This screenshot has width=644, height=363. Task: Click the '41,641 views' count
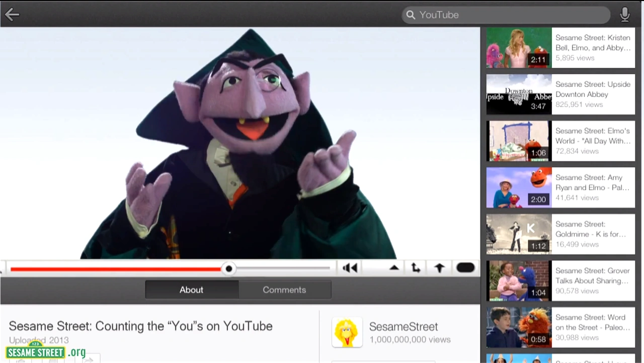[x=577, y=198]
